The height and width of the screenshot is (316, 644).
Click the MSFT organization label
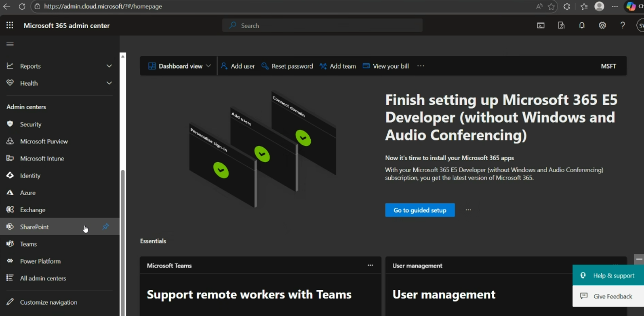(x=608, y=66)
